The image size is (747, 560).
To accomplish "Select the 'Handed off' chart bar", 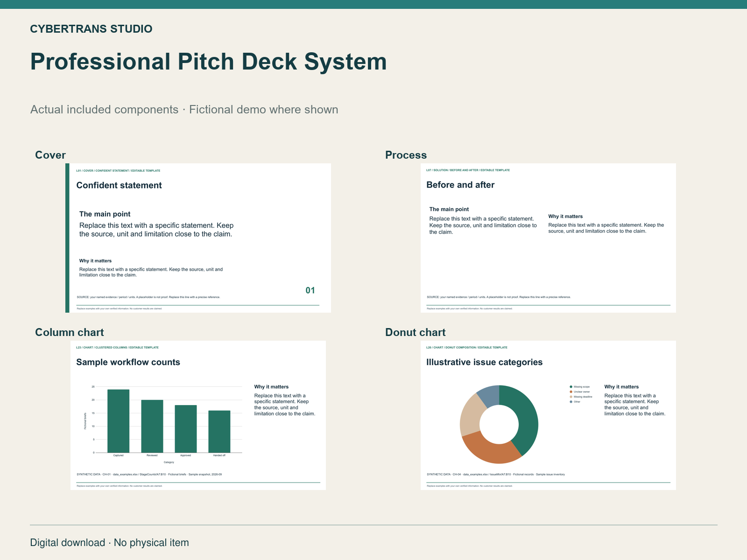I will pyautogui.click(x=219, y=432).
